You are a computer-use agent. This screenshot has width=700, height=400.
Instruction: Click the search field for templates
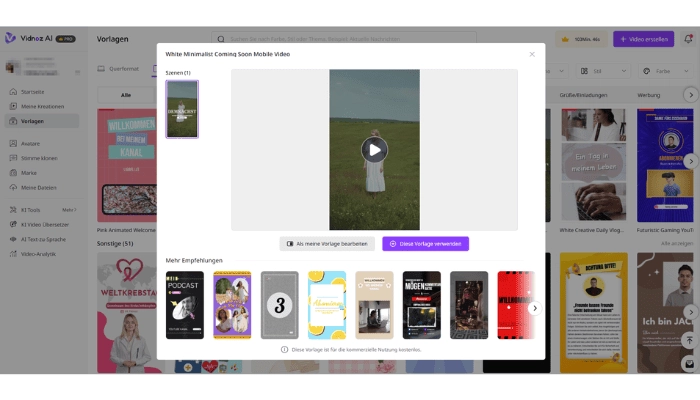click(x=344, y=39)
